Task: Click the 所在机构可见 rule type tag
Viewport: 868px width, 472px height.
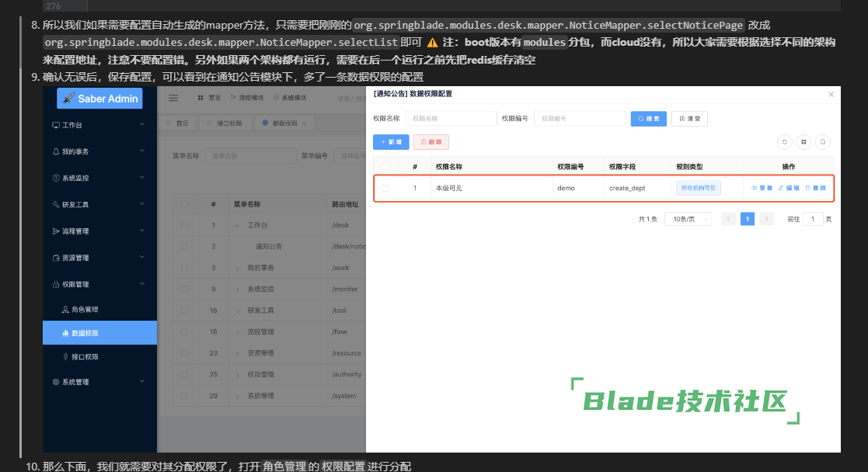Action: point(698,188)
